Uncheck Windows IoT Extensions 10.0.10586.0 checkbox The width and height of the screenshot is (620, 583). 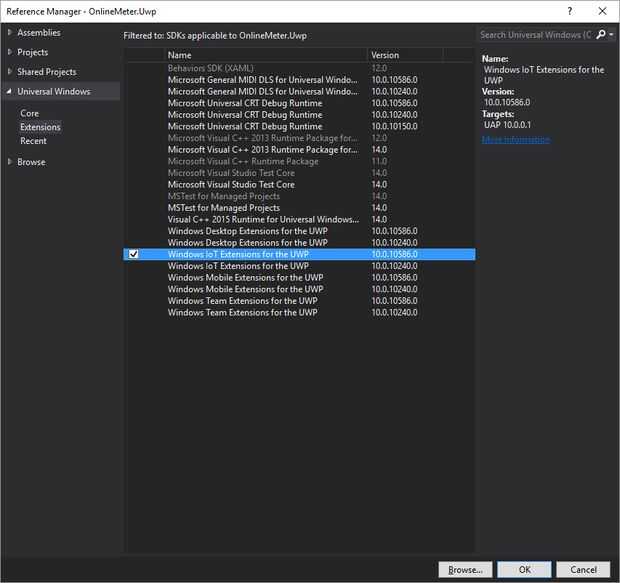tap(134, 254)
